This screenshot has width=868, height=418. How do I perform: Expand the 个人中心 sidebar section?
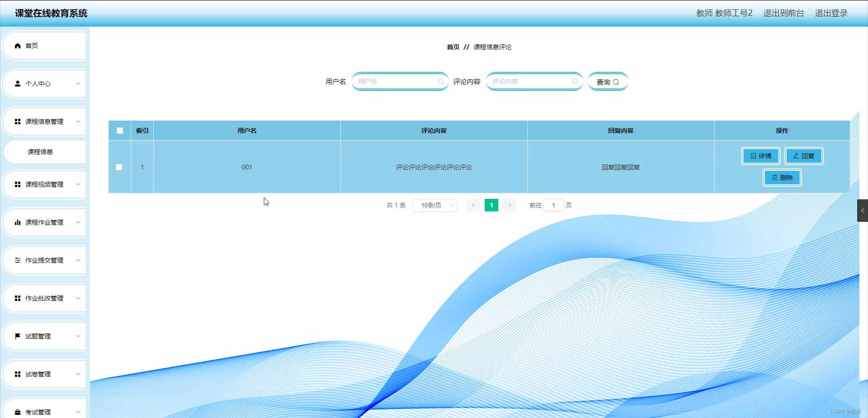pos(44,83)
